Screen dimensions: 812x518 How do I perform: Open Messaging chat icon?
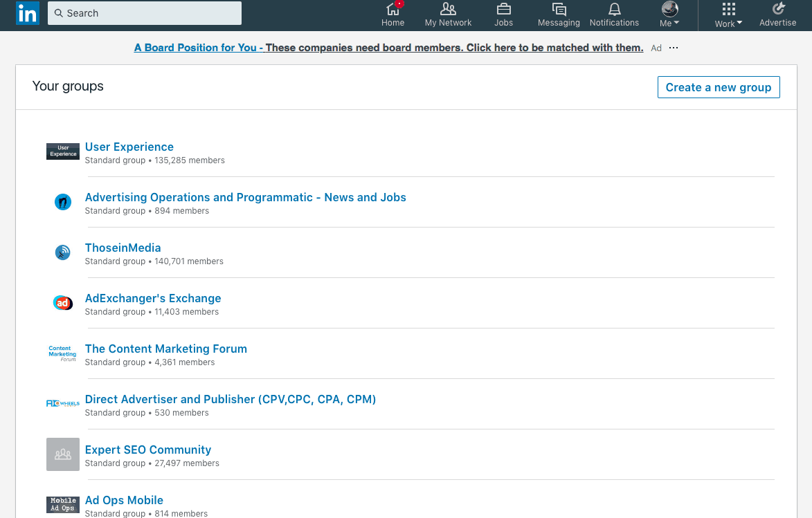point(559,9)
